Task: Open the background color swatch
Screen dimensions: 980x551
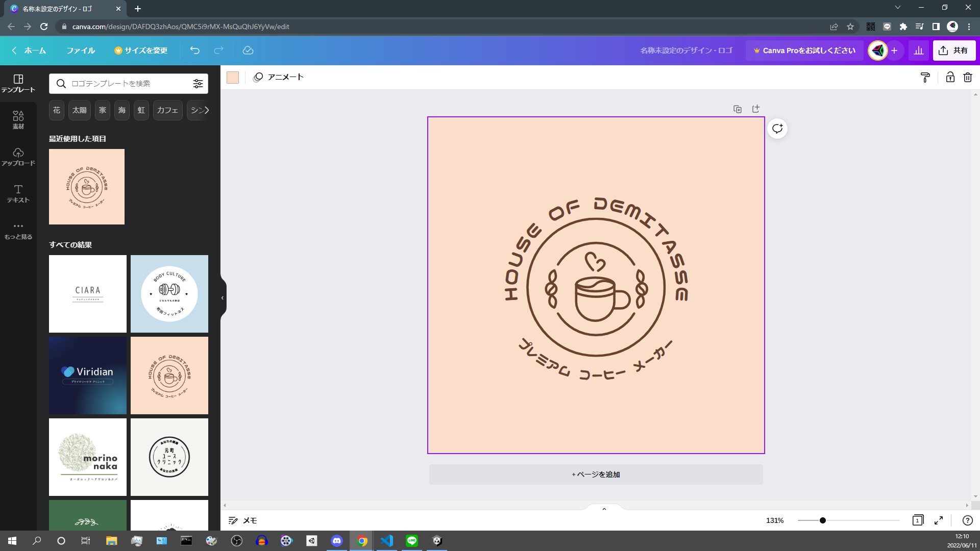Action: [233, 78]
